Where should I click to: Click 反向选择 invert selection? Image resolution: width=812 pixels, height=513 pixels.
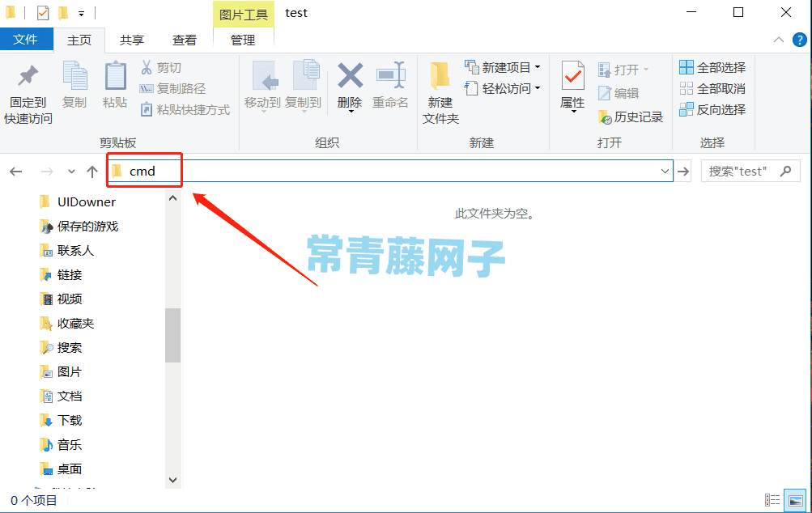click(712, 110)
